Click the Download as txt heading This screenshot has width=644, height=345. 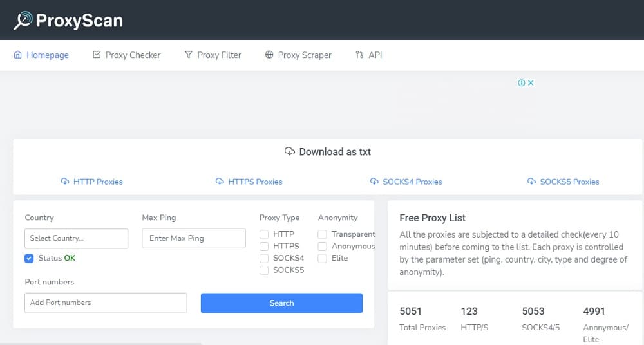point(335,152)
